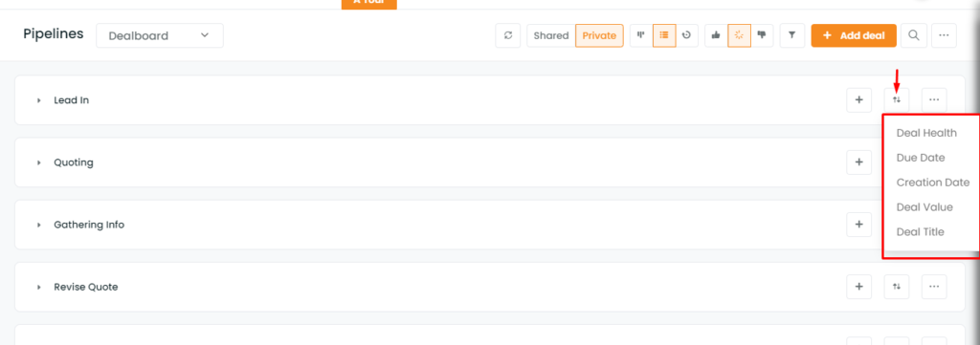
Task: Switch to Shared deals view
Action: [550, 35]
